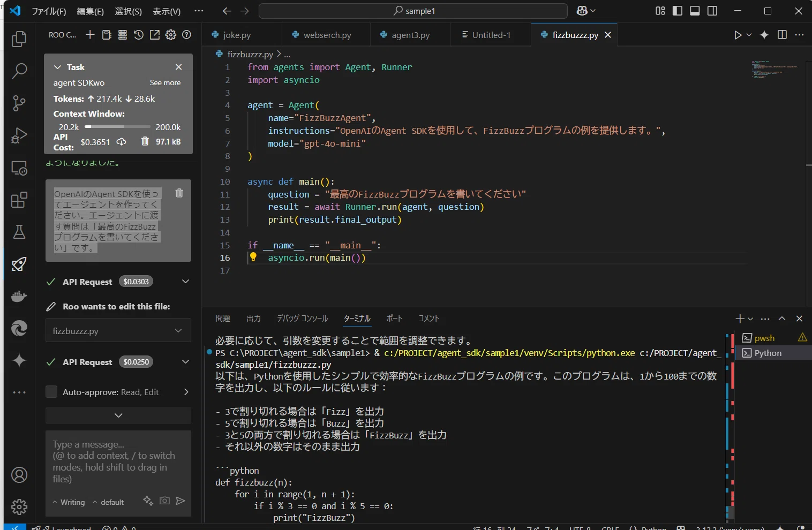Toggle primary side bar layout button
Image resolution: width=812 pixels, height=530 pixels.
(678, 11)
